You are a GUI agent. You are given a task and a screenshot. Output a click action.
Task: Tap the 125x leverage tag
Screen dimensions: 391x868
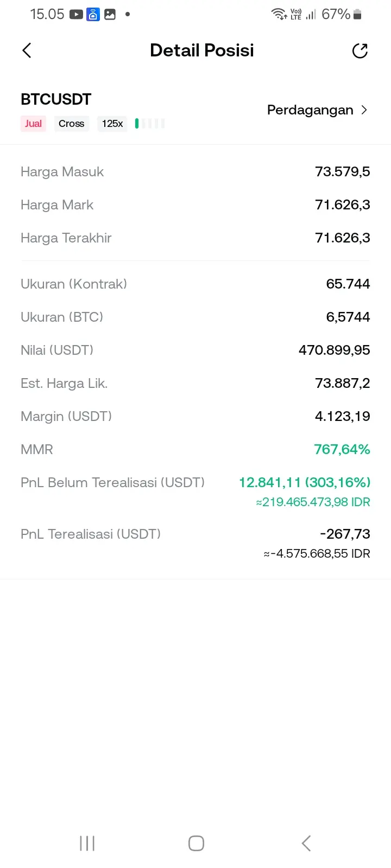point(112,124)
